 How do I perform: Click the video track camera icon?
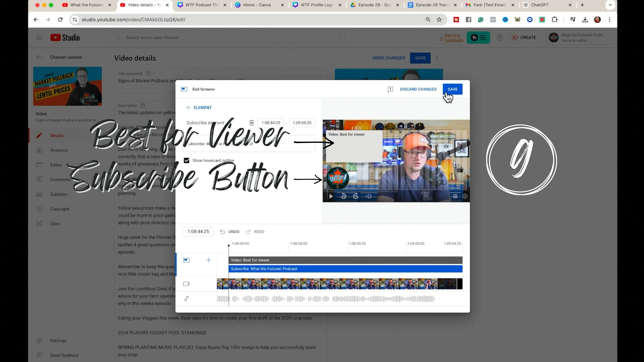coord(187,284)
